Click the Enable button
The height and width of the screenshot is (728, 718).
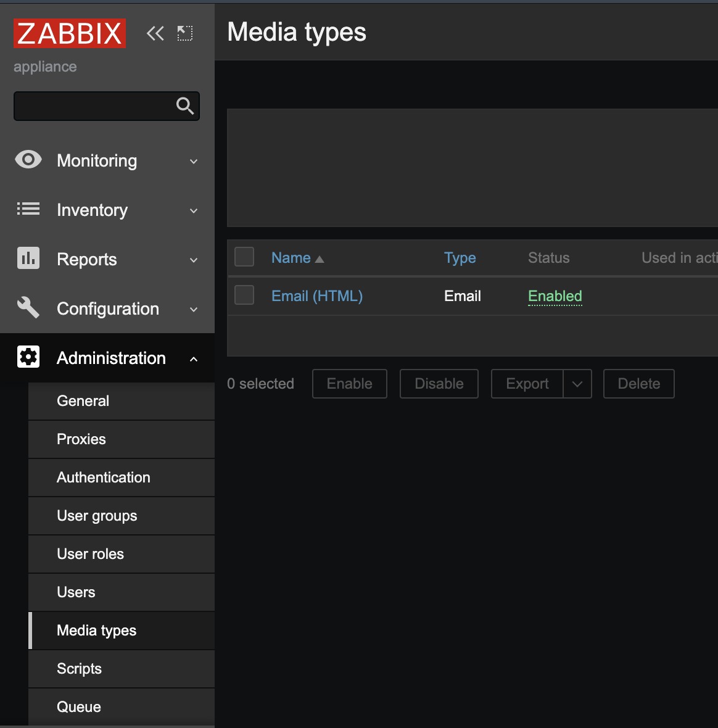point(350,384)
